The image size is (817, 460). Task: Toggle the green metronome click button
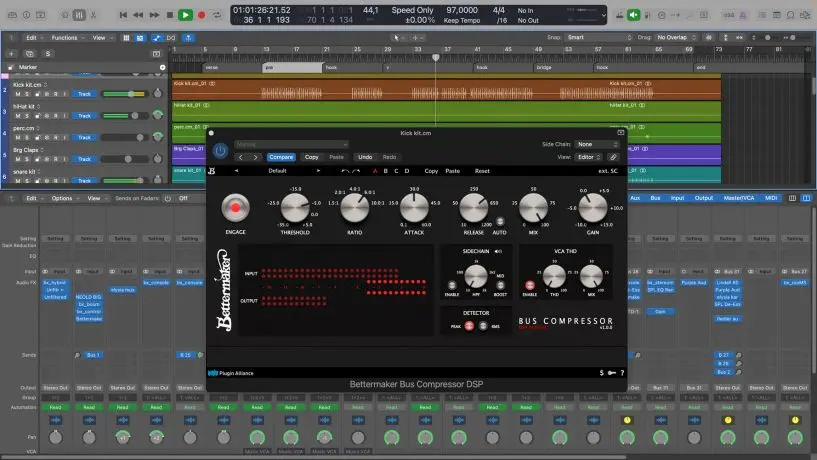tap(634, 15)
